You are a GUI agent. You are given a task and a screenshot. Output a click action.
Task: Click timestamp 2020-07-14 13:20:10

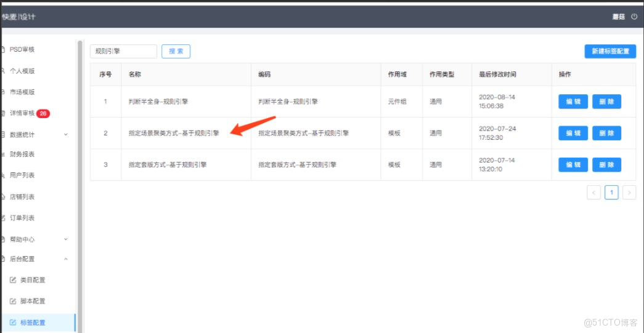click(x=497, y=165)
